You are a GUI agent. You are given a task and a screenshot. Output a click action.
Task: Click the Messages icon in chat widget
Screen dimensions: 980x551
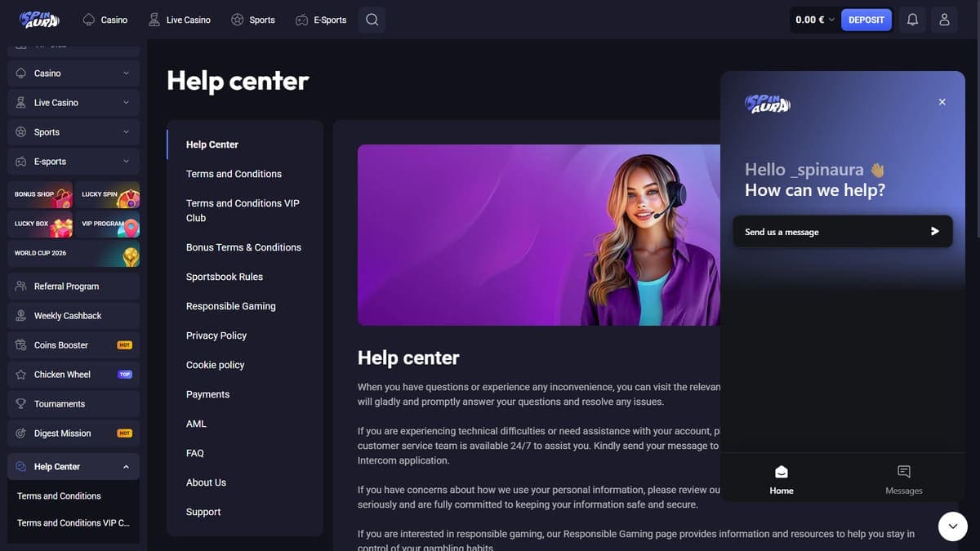(x=904, y=472)
